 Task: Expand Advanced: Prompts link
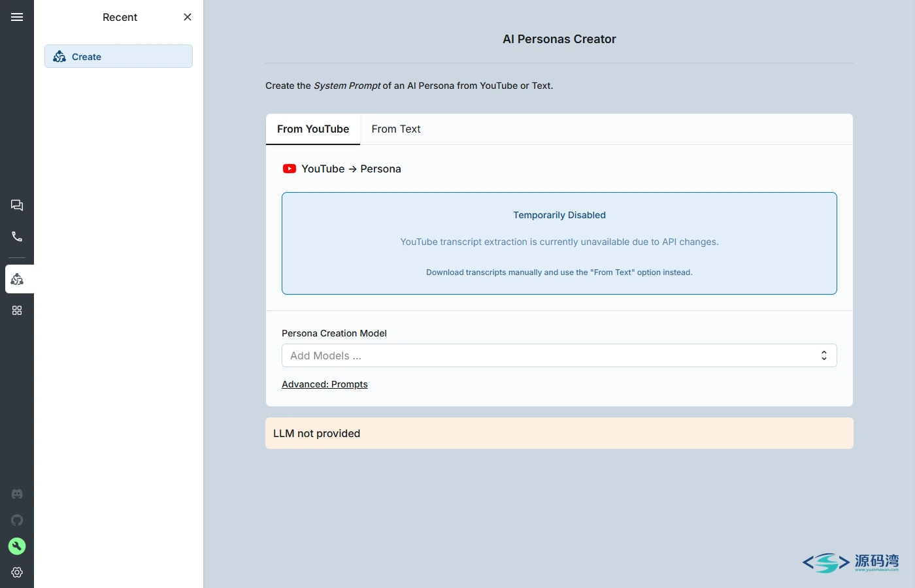point(325,384)
